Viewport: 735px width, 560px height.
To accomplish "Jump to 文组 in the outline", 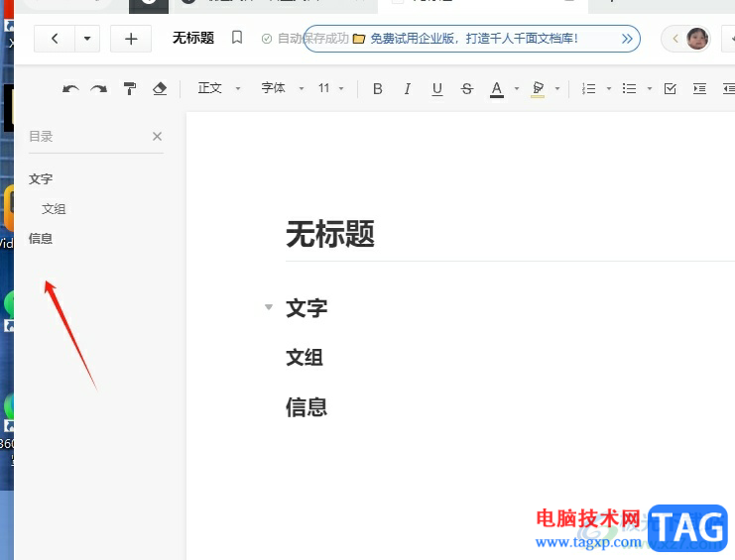I will [x=54, y=209].
